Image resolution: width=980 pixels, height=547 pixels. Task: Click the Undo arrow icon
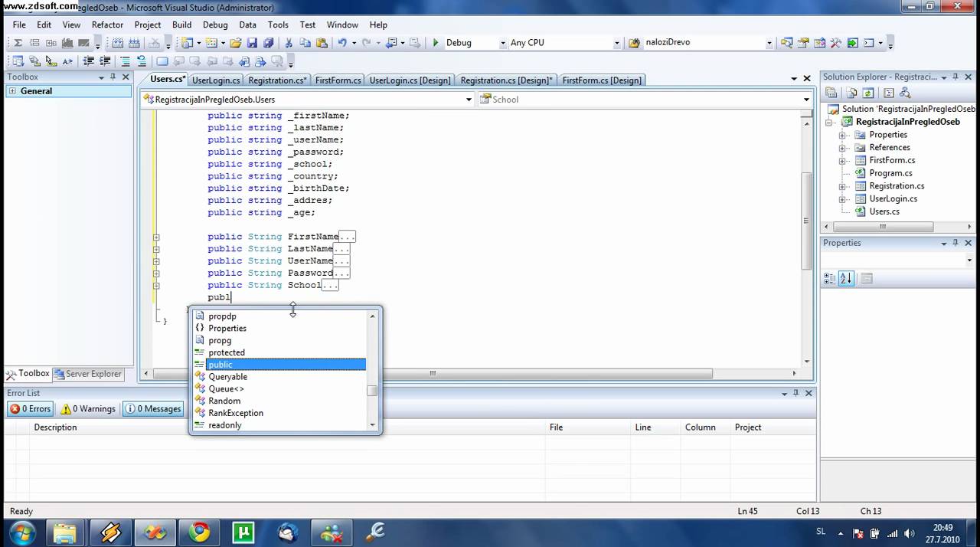click(341, 43)
